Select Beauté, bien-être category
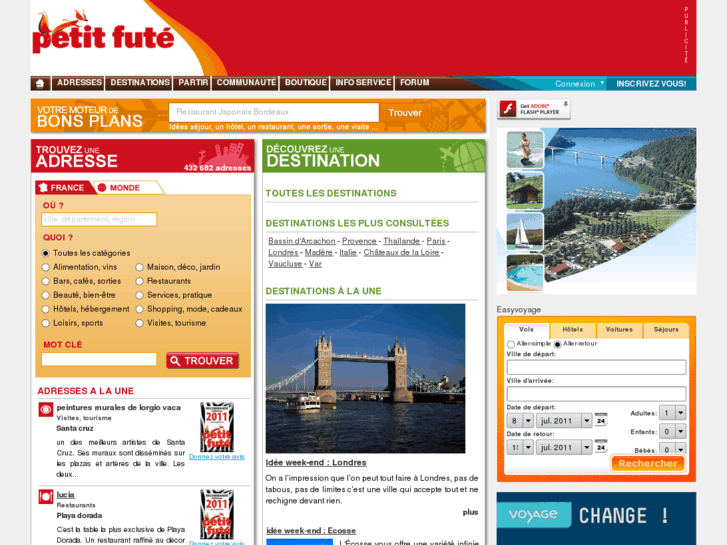The image size is (727, 545). click(45, 295)
